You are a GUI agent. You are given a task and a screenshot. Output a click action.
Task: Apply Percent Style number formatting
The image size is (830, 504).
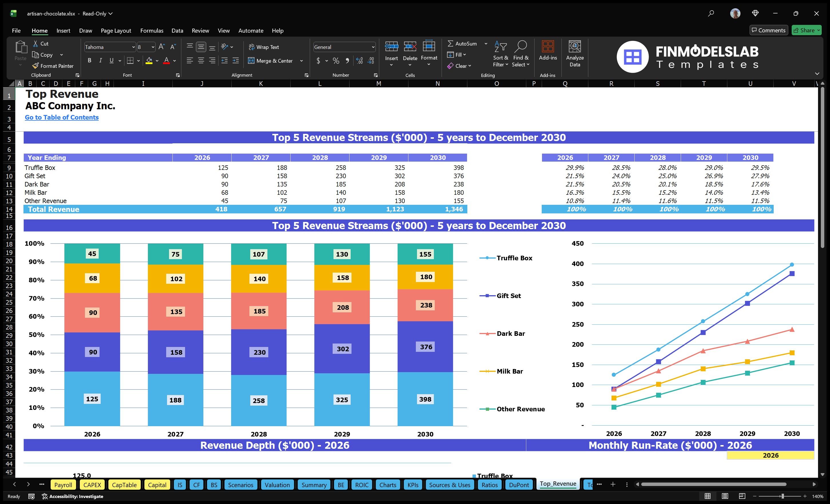(336, 61)
